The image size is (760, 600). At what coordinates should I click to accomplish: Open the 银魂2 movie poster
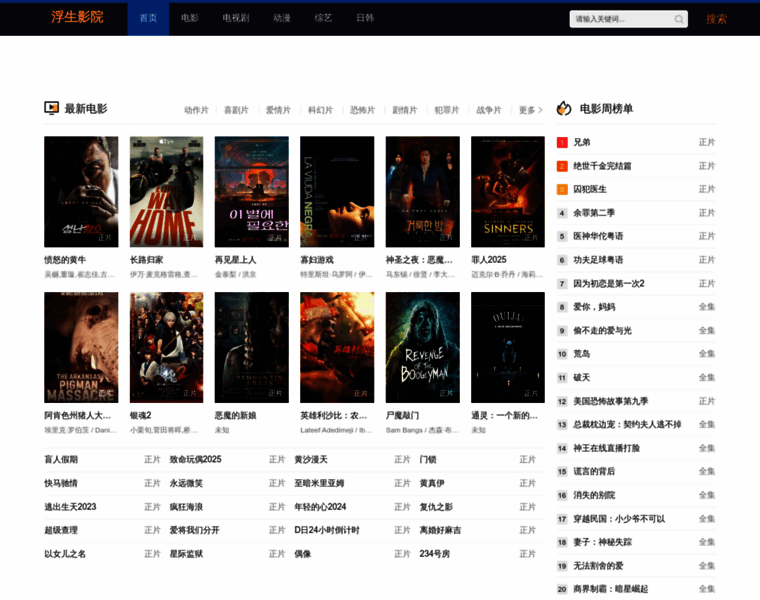tap(166, 347)
